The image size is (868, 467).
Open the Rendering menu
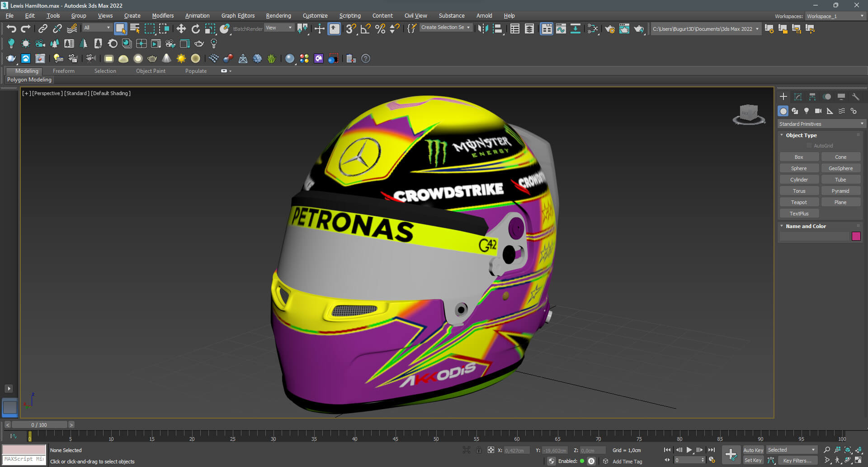point(278,16)
